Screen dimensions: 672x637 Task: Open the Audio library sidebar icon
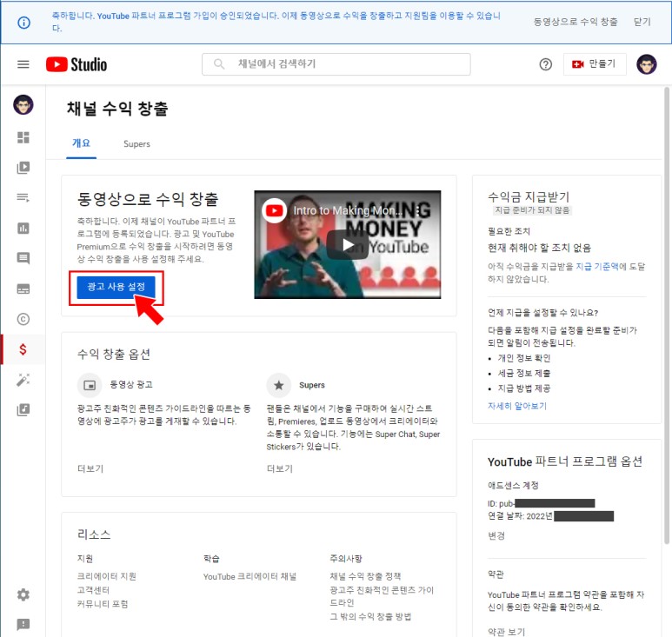23,410
